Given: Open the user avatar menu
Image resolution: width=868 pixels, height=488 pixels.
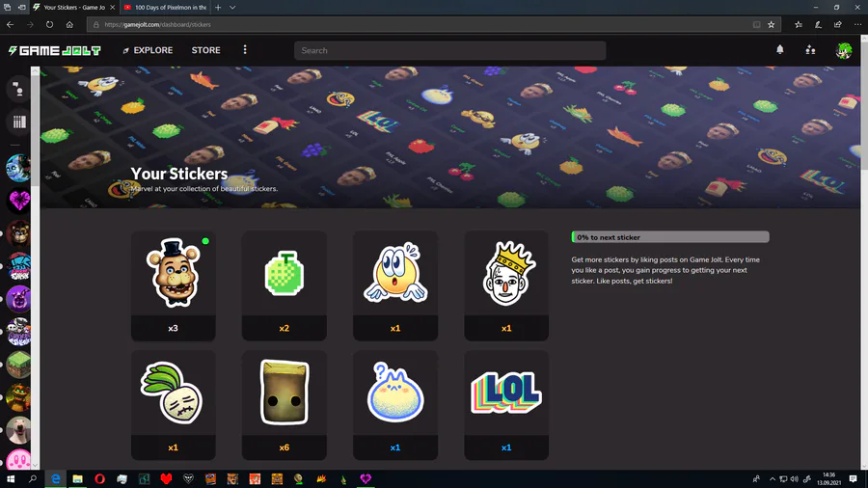Looking at the screenshot, I should [844, 50].
